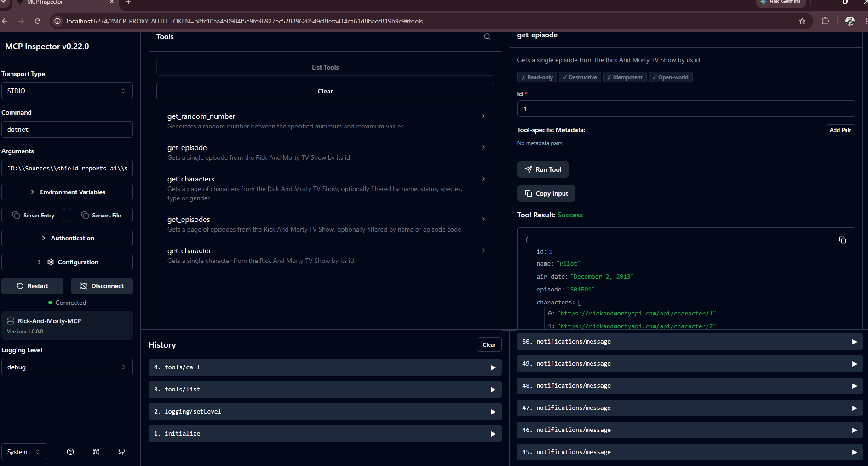Expand notification 50 message
Viewport: 868px width, 466px height.
coord(690,342)
